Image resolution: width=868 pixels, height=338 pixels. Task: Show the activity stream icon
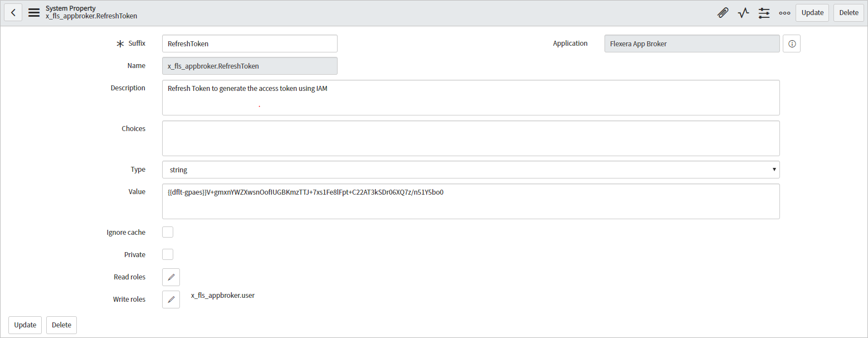click(x=743, y=12)
